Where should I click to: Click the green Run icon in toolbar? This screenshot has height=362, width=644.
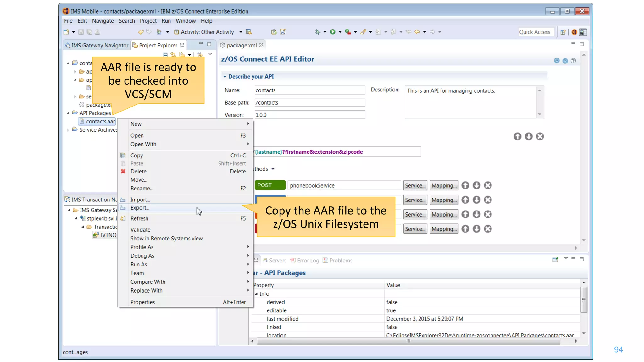click(x=333, y=32)
